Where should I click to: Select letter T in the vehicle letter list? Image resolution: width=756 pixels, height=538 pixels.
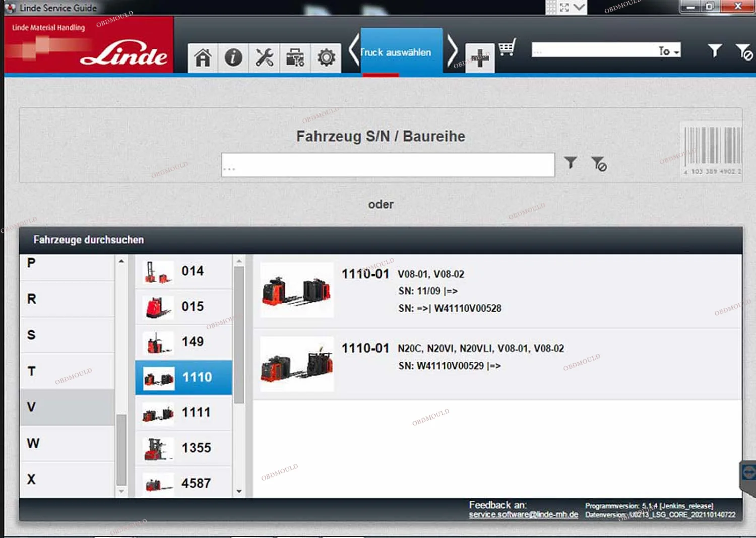point(68,371)
